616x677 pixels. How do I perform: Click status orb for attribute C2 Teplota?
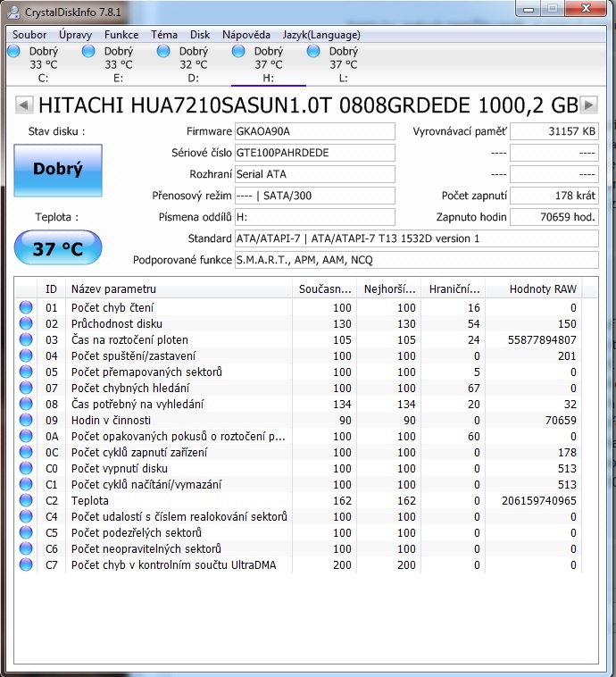26,500
